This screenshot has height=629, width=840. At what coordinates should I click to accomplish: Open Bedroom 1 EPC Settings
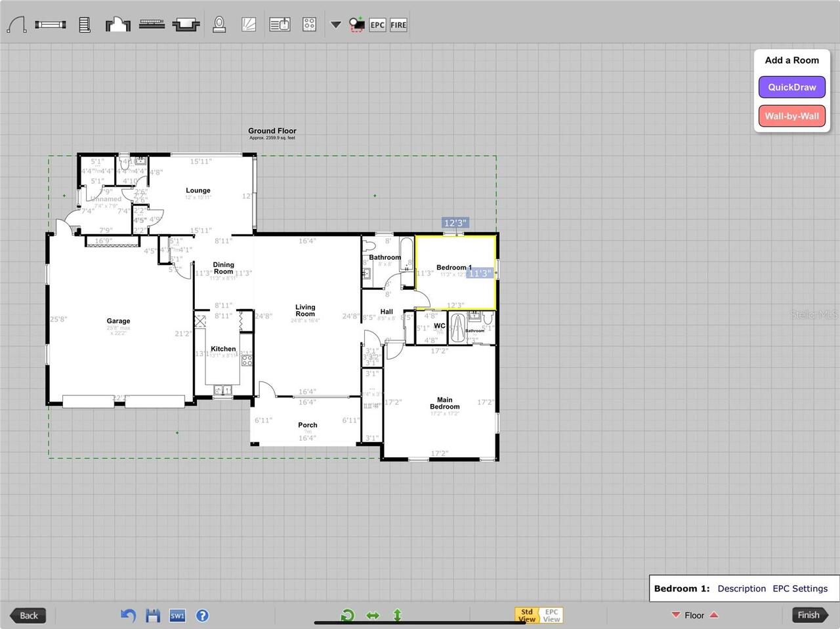pyautogui.click(x=800, y=588)
